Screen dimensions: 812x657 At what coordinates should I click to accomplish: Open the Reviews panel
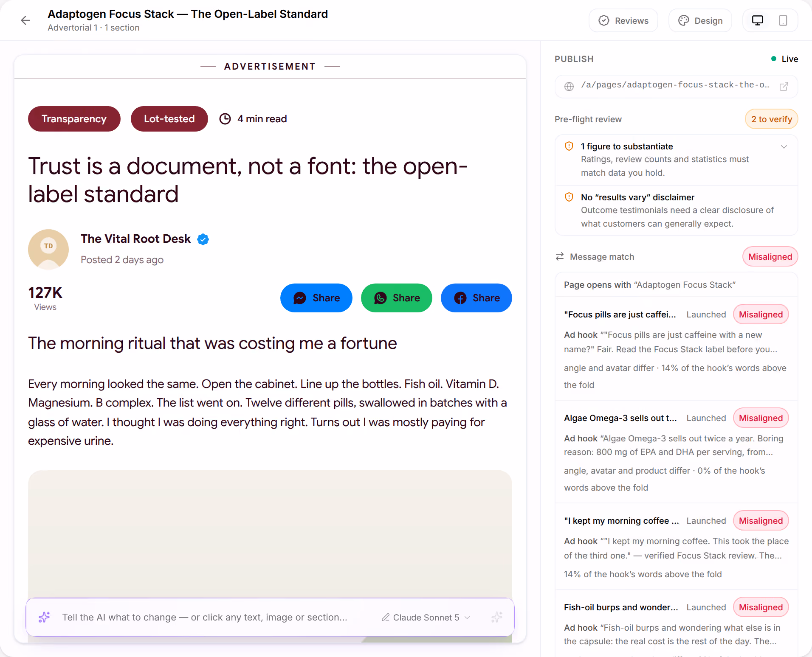click(x=623, y=20)
